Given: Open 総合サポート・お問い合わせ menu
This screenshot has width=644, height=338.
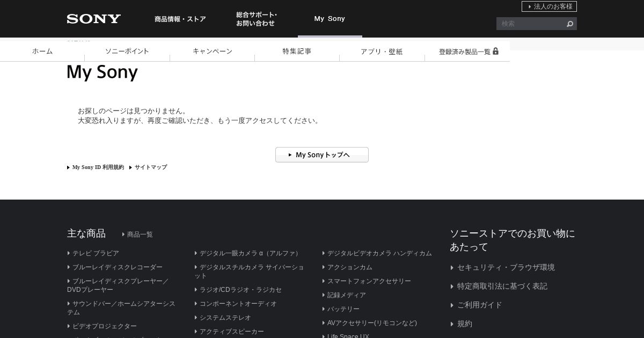Looking at the screenshot, I should pos(257,19).
